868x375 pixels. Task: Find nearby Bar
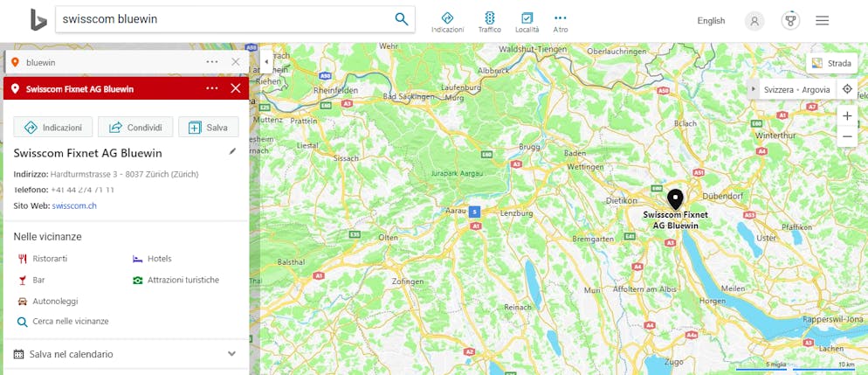coord(31,281)
